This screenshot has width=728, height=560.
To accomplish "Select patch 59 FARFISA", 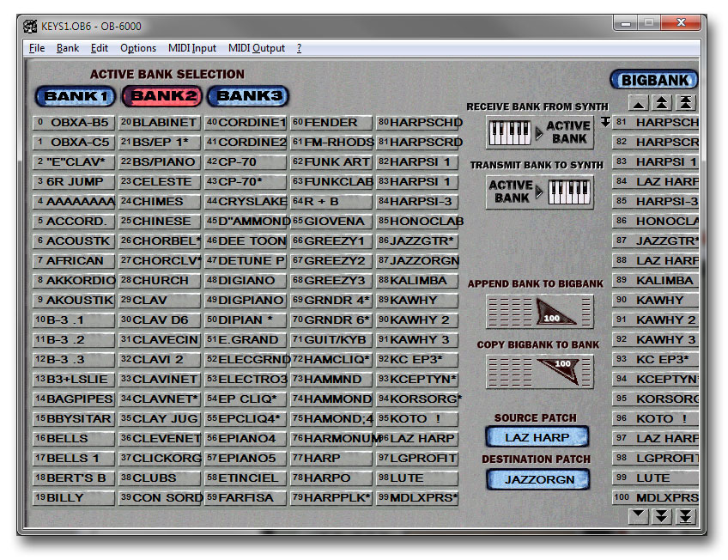I will click(x=246, y=498).
